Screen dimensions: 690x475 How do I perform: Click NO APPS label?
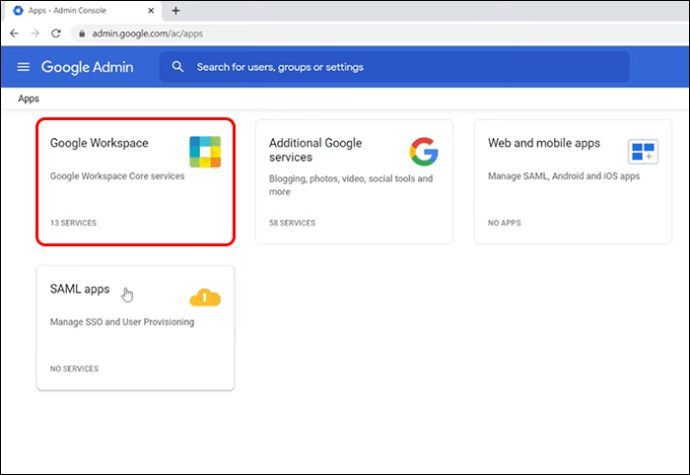[x=504, y=223]
